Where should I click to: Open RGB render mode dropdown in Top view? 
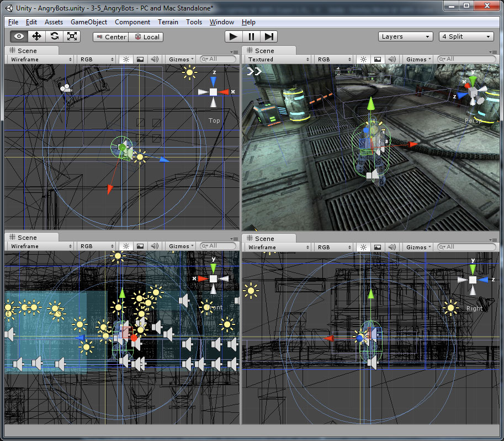97,59
